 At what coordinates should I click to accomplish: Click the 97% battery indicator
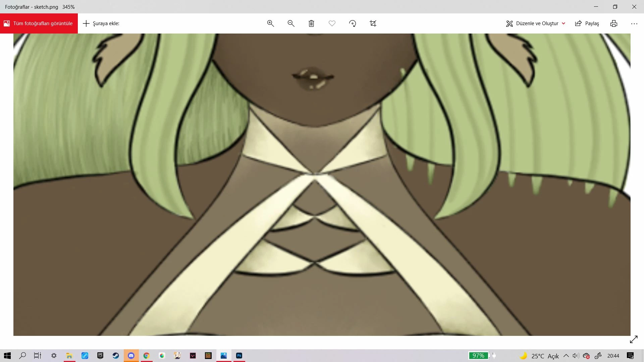click(479, 356)
